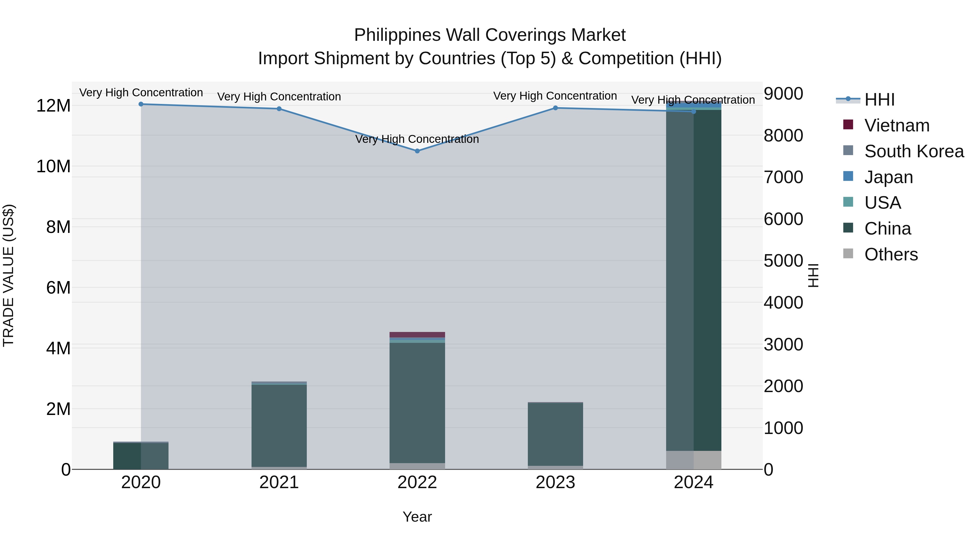The width and height of the screenshot is (980, 551).
Task: Click the 9000 HHI axis tick label
Action: click(783, 94)
